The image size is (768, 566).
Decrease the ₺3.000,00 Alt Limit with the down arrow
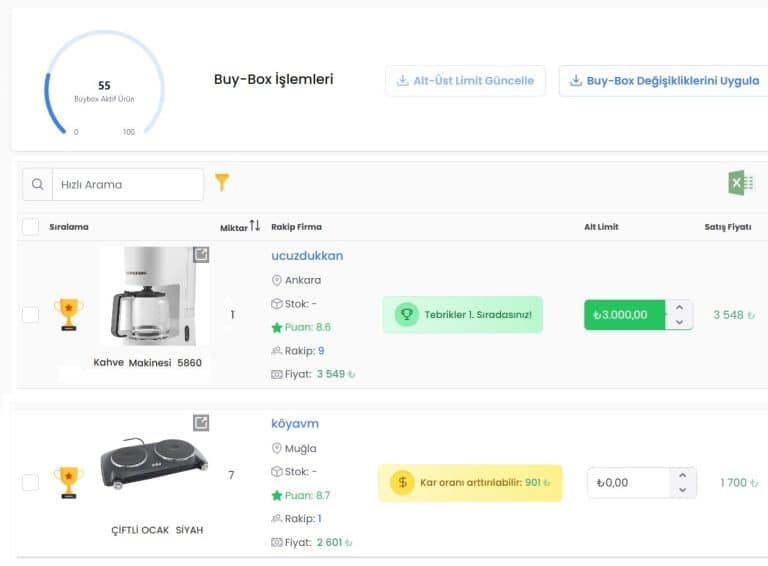(x=680, y=322)
